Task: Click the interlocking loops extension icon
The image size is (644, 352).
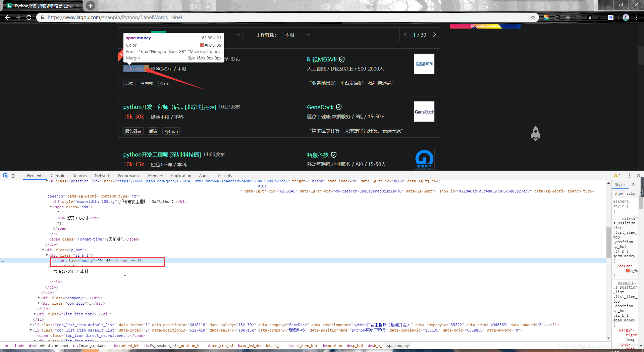Action: 557,17
